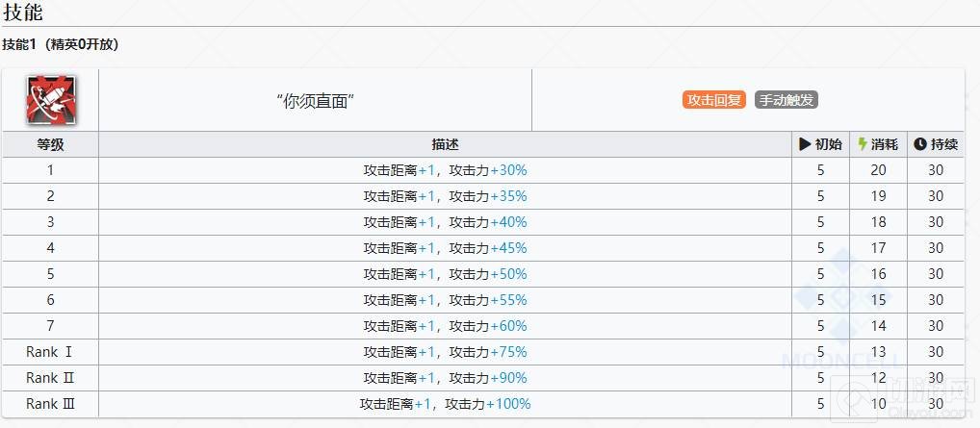
Task: Click the orange 攻击回复 tag
Action: coord(714,100)
